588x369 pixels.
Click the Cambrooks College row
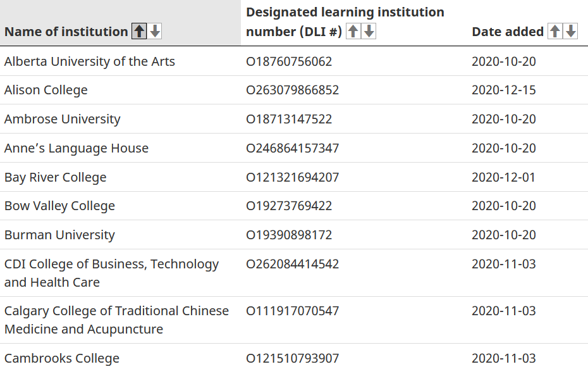[x=61, y=358]
